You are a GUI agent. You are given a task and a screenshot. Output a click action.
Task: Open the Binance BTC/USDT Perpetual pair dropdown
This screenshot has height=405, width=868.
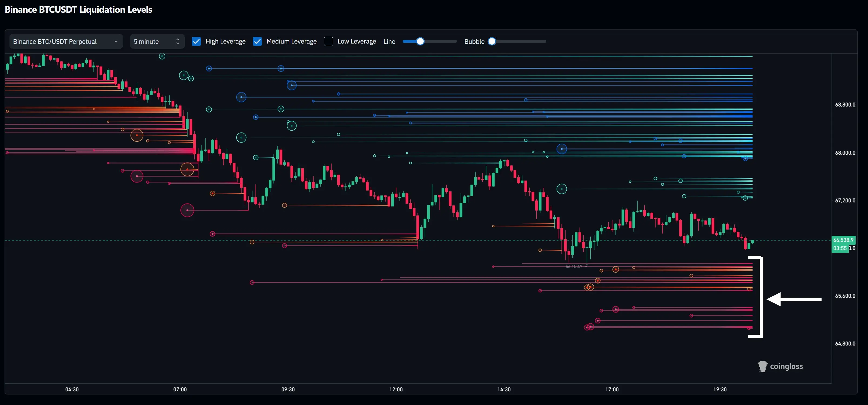(x=66, y=41)
